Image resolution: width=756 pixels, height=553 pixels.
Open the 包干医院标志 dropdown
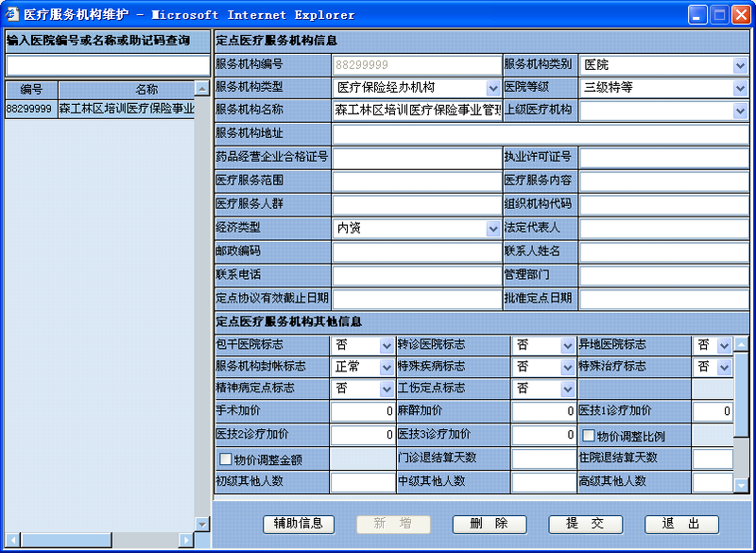387,345
